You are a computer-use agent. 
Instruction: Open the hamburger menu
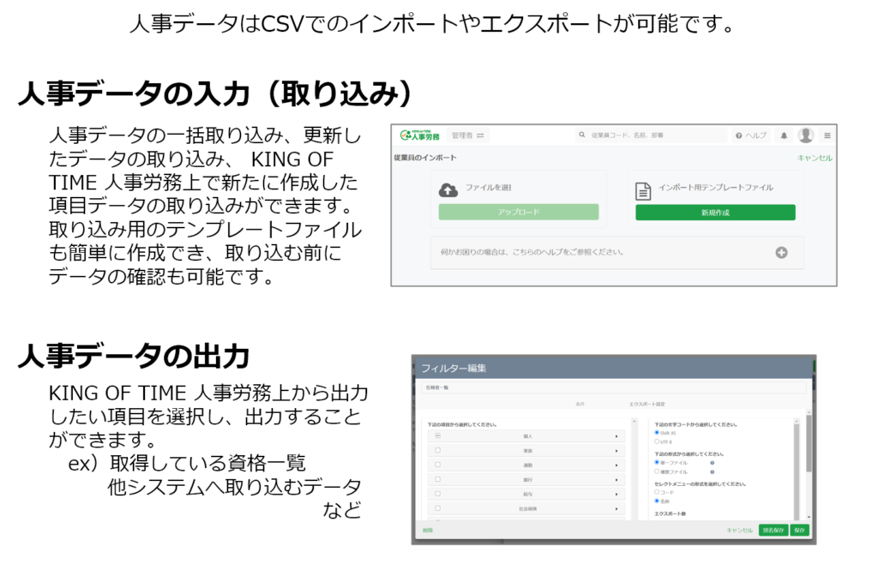point(827,135)
